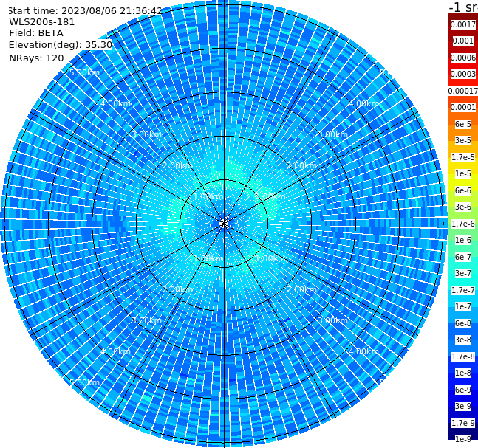This screenshot has width=478, height=448.
Task: Click the 0.00017 color bar label
Action: [463, 91]
